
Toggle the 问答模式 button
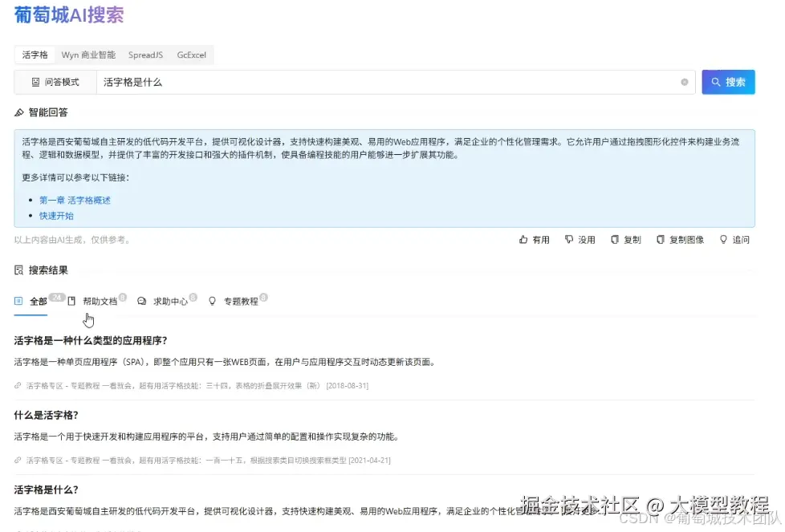point(55,82)
